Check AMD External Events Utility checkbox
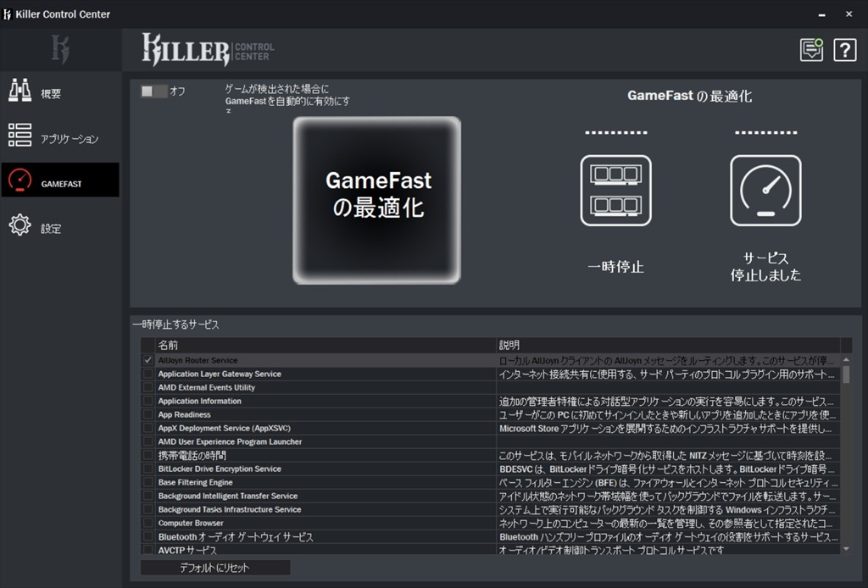The height and width of the screenshot is (588, 868). 147,387
